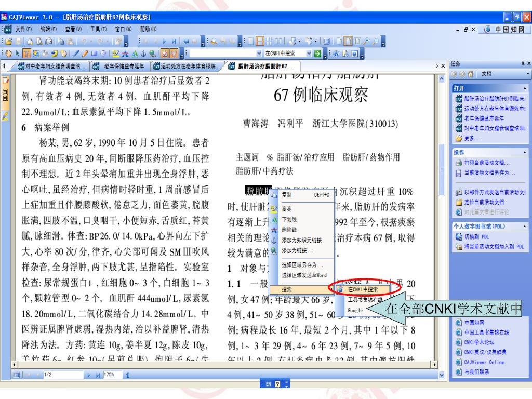
Task: Switch to the 老年保健益寿延年 tab
Action: click(x=119, y=66)
